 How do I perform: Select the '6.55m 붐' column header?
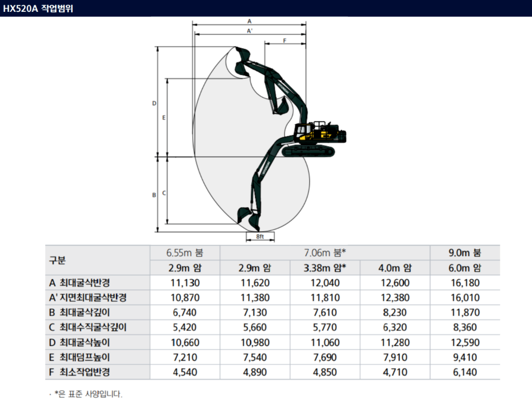click(x=185, y=253)
